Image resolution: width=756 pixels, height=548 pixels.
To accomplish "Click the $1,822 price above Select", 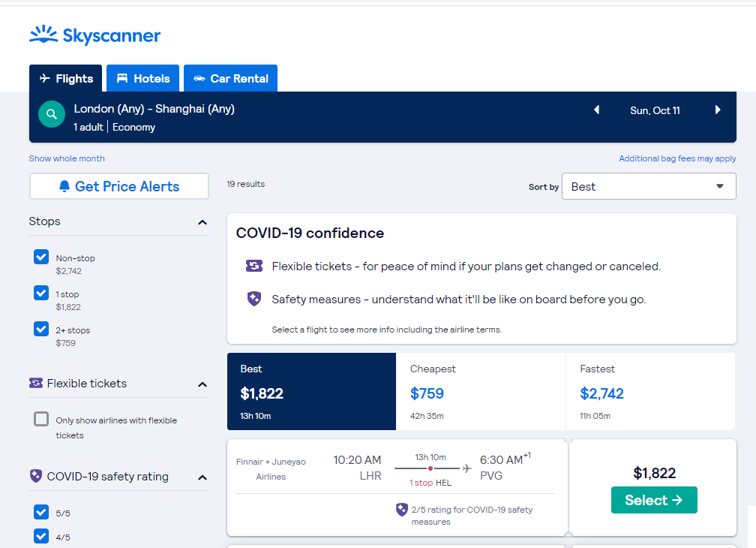I will pyautogui.click(x=654, y=473).
